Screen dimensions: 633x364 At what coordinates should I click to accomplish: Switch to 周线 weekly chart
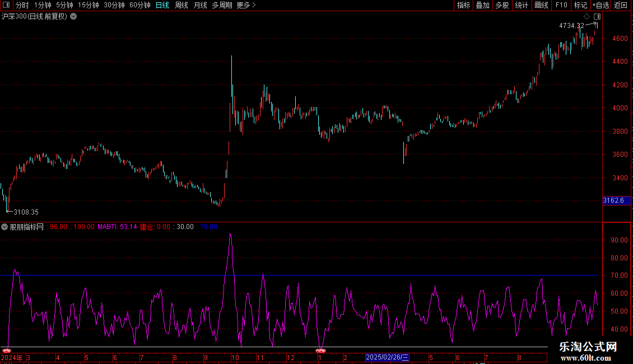point(181,5)
